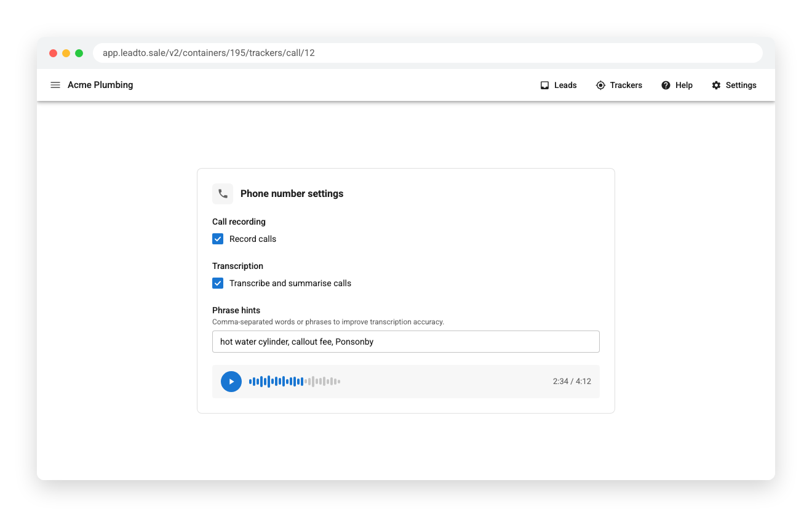
Task: Click the browser address bar URL
Action: pyautogui.click(x=209, y=53)
